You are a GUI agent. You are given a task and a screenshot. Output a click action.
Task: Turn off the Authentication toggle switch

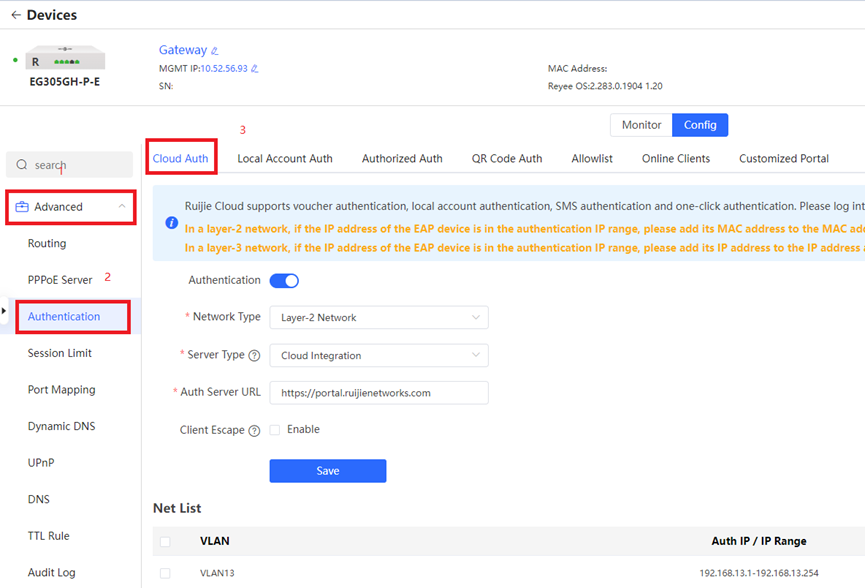click(x=284, y=281)
